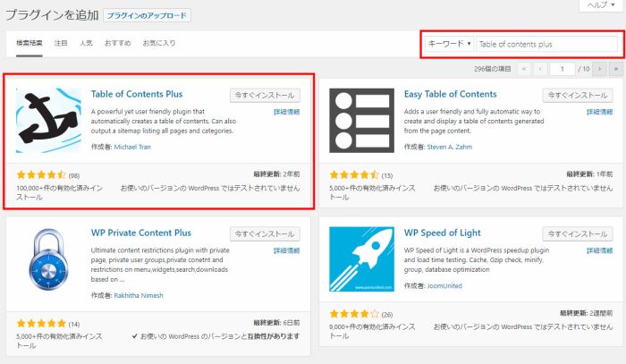Click the WP Speed of Light rocket icon
The height and width of the screenshot is (364, 626).
pos(361,259)
